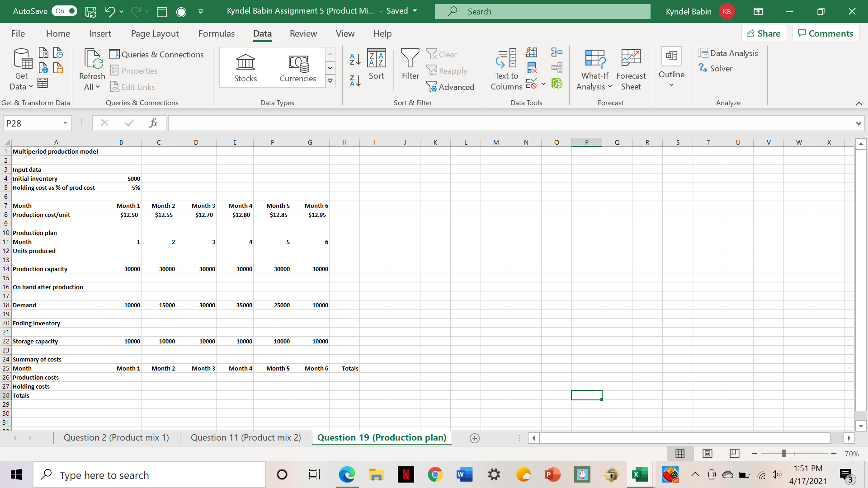Sort A to Z ascending
Screen dimensions: 868x488
pos(355,59)
